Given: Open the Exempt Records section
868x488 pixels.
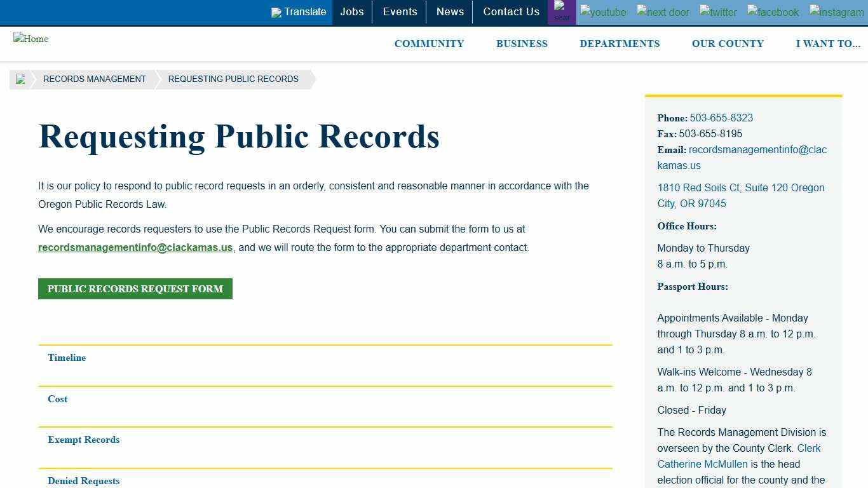Looking at the screenshot, I should click(83, 440).
